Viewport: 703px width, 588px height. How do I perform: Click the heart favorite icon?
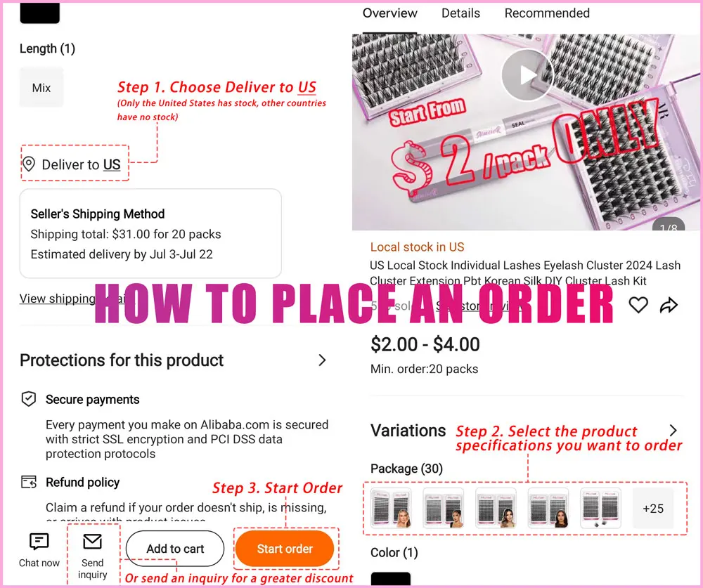point(638,305)
